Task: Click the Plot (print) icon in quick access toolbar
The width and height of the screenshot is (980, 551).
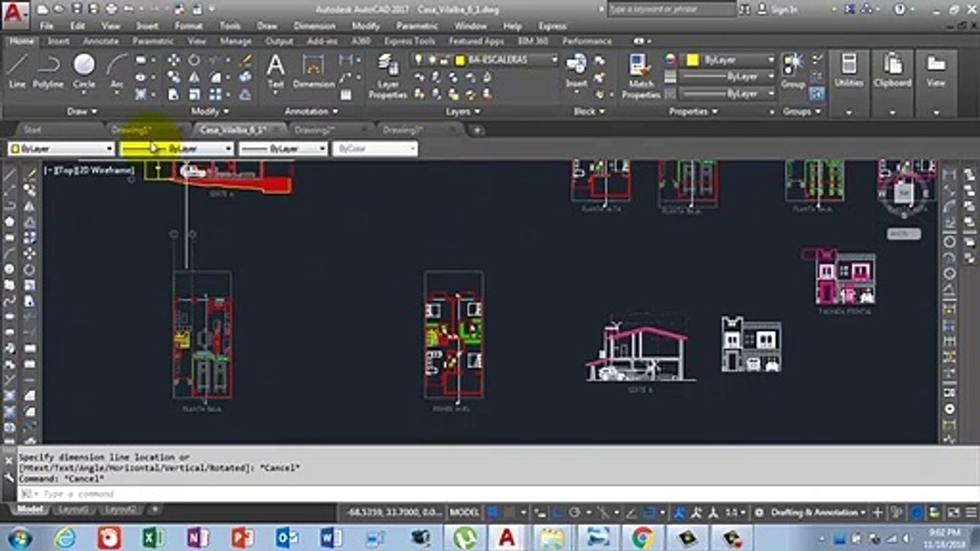Action: click(x=111, y=9)
